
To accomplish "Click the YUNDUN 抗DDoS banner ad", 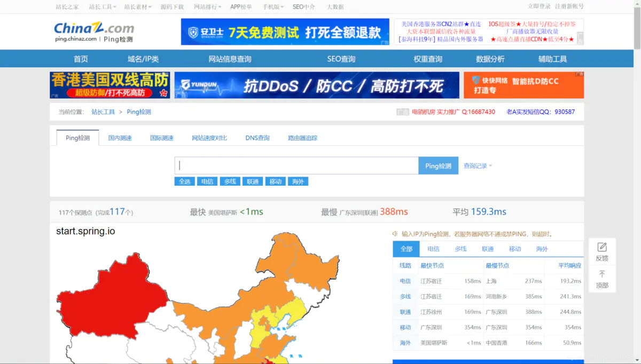I will 317,85.
